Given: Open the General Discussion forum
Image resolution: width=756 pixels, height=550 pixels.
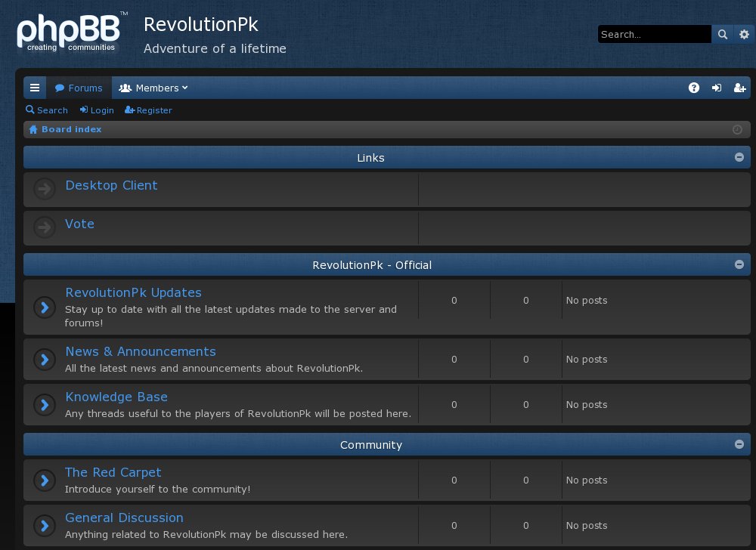Looking at the screenshot, I should (124, 518).
